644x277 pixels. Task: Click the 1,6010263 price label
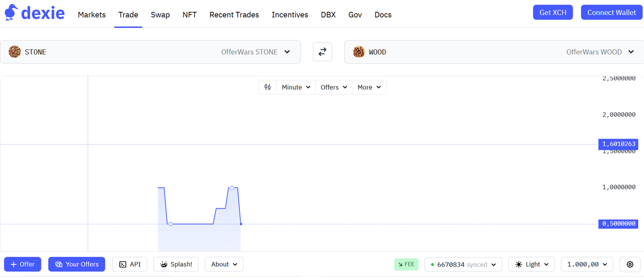tap(618, 144)
